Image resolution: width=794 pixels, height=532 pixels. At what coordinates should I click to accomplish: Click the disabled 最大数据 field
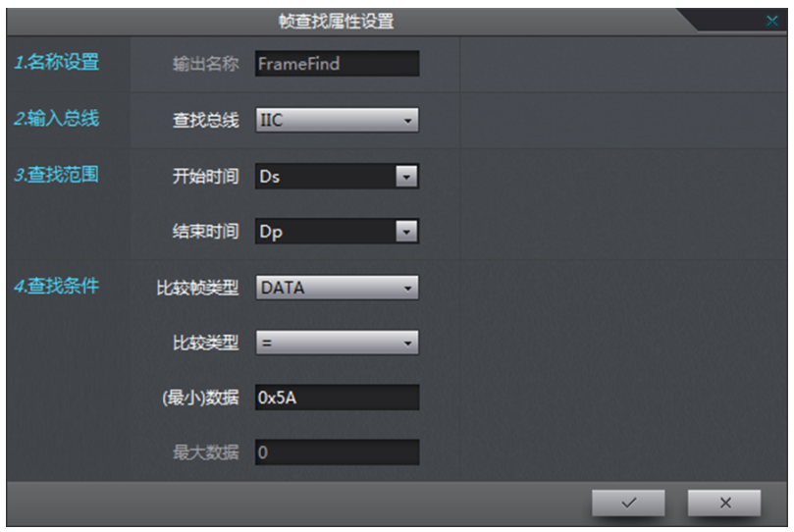click(x=338, y=452)
